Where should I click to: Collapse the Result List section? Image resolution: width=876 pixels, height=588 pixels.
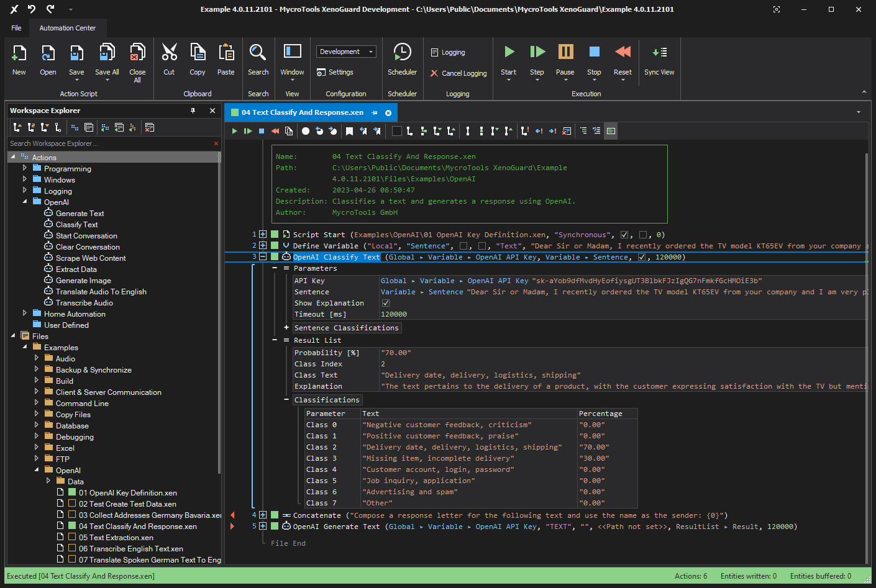coord(275,340)
